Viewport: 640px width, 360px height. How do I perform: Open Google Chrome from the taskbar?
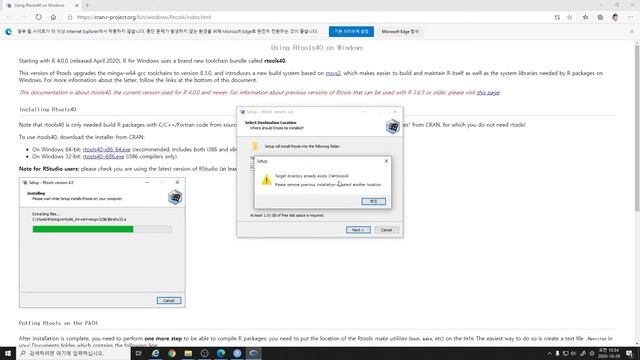click(172, 353)
